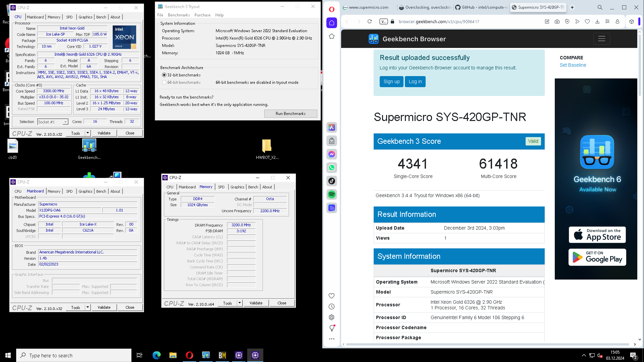Screen dimensions: 644x362
Task: Open cb03 image file on desktop
Action: [12, 149]
